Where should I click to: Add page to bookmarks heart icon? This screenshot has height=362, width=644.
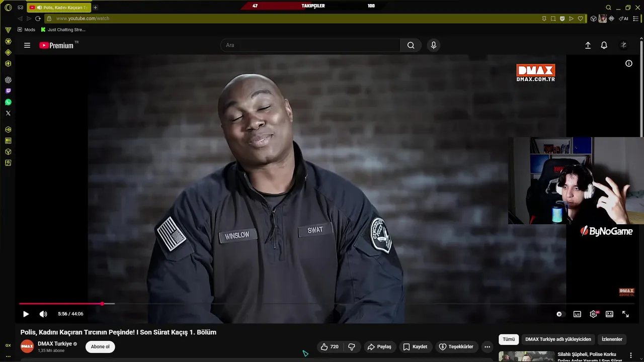[580, 19]
